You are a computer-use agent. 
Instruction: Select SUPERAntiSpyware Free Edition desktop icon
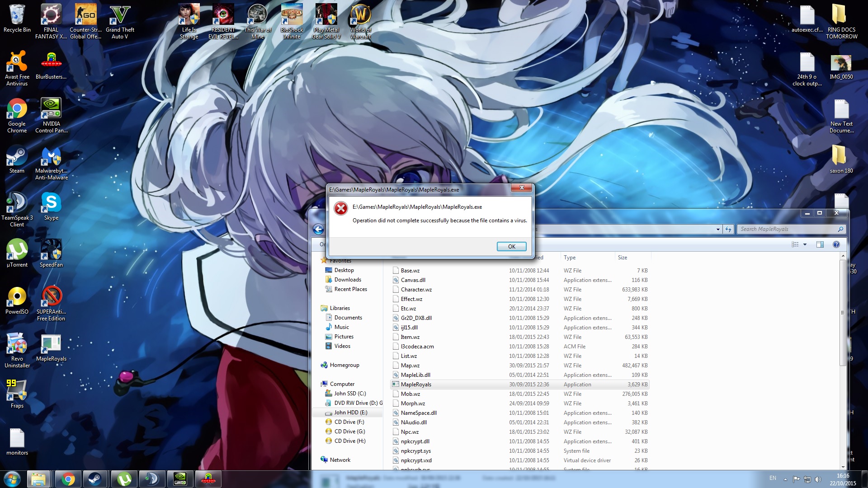point(51,304)
